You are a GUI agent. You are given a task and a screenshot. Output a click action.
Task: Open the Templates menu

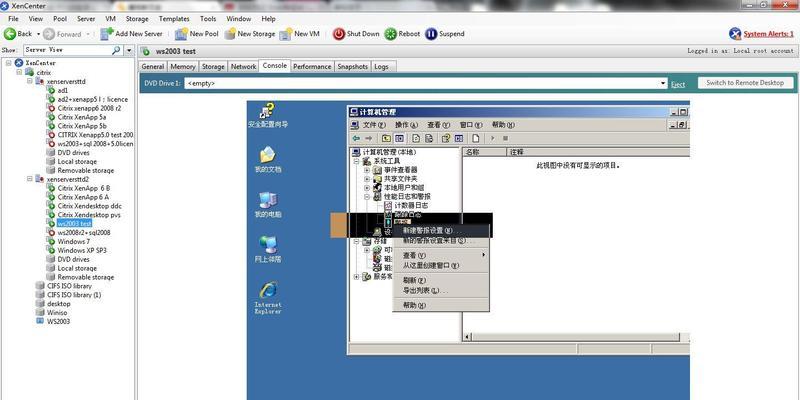point(174,19)
